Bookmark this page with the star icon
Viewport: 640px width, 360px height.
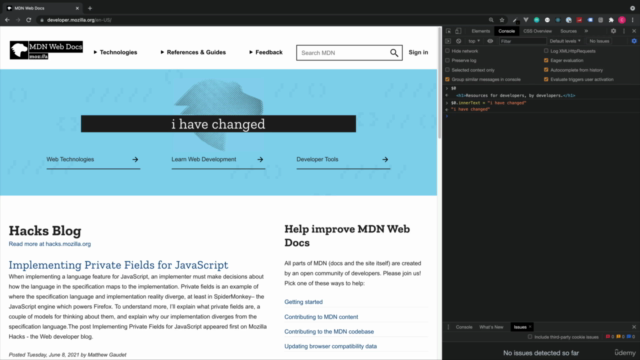502,20
